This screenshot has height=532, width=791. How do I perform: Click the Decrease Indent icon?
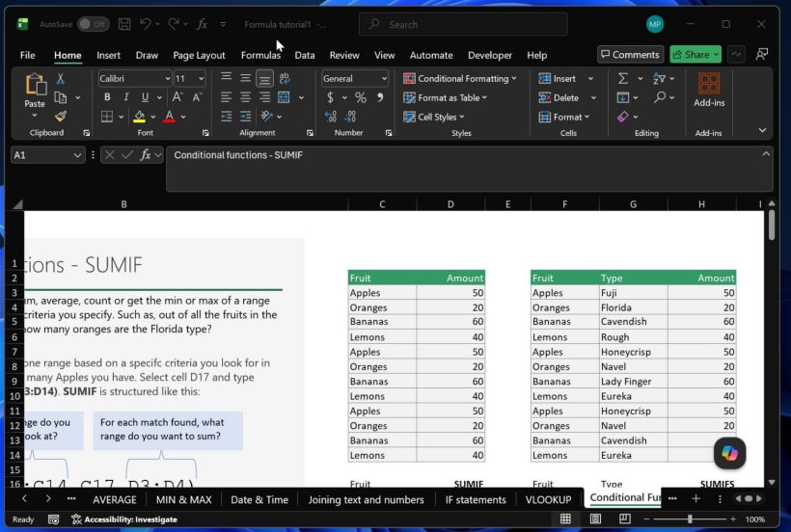226,117
